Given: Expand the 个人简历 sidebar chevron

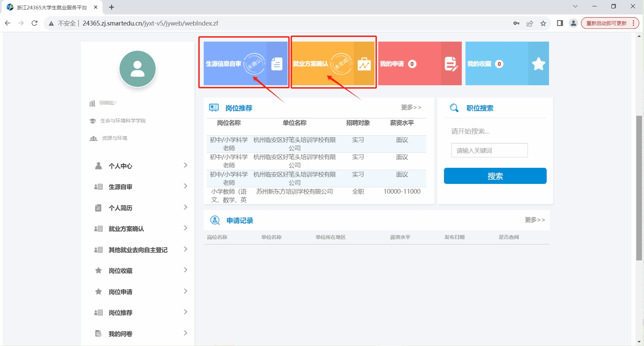Looking at the screenshot, I should tap(185, 207).
